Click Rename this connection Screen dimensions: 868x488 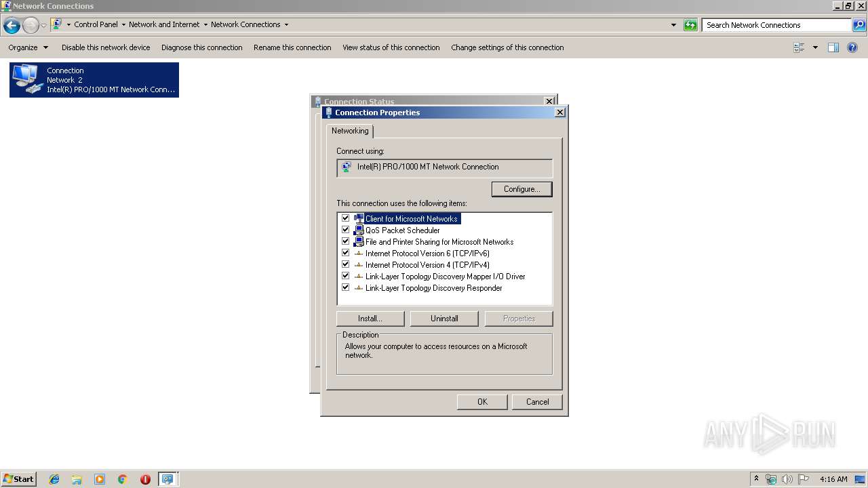292,47
